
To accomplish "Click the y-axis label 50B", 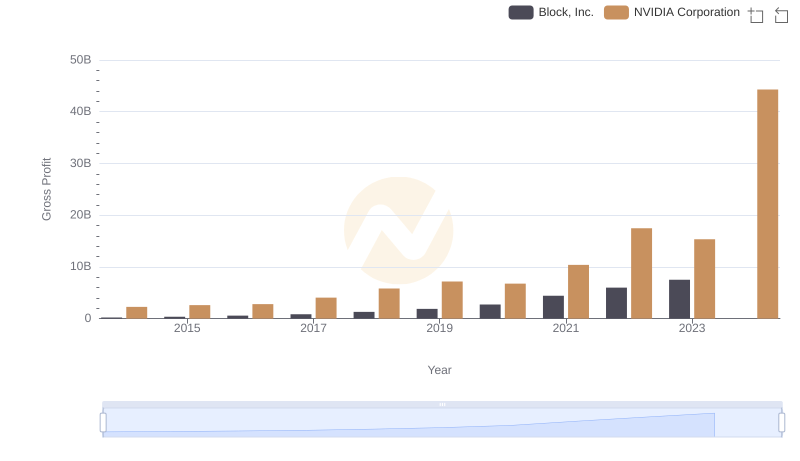I will pyautogui.click(x=81, y=60).
